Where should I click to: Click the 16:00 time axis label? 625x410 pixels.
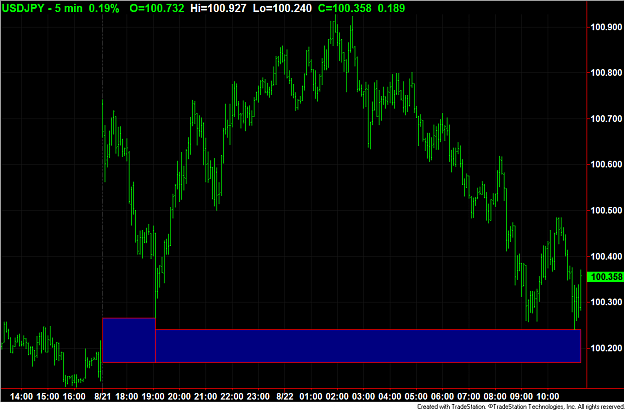point(74,397)
